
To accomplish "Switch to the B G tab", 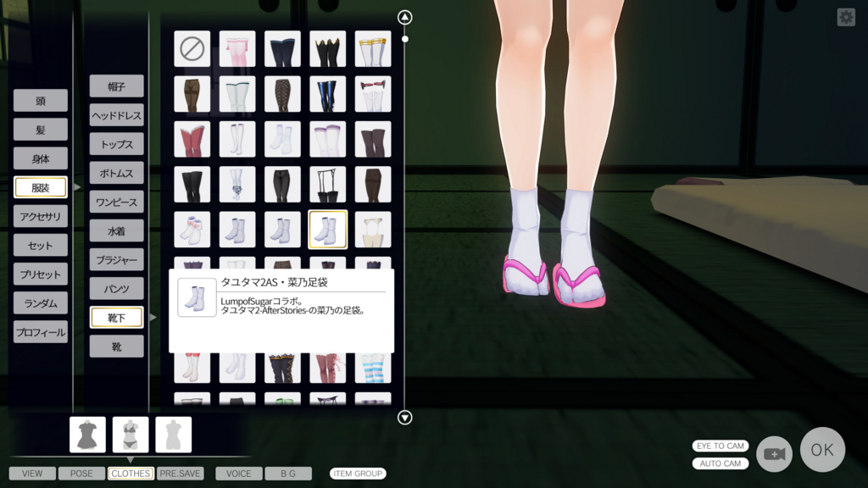I will tap(288, 474).
